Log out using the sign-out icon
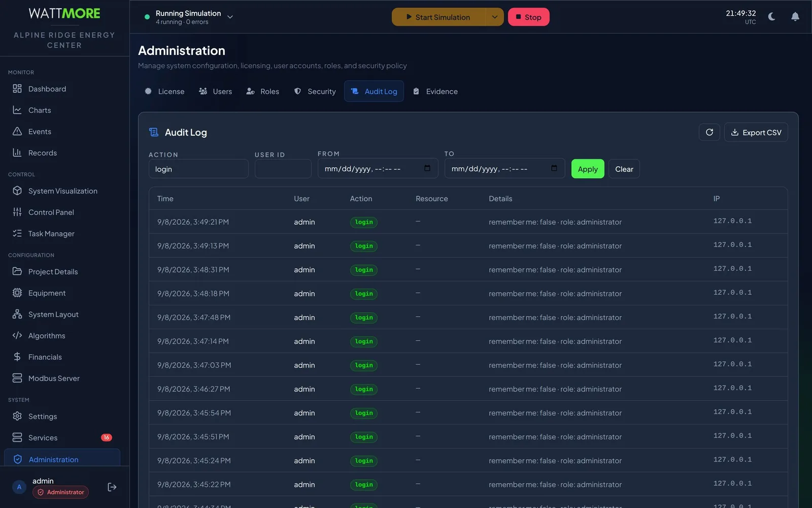 (x=112, y=487)
